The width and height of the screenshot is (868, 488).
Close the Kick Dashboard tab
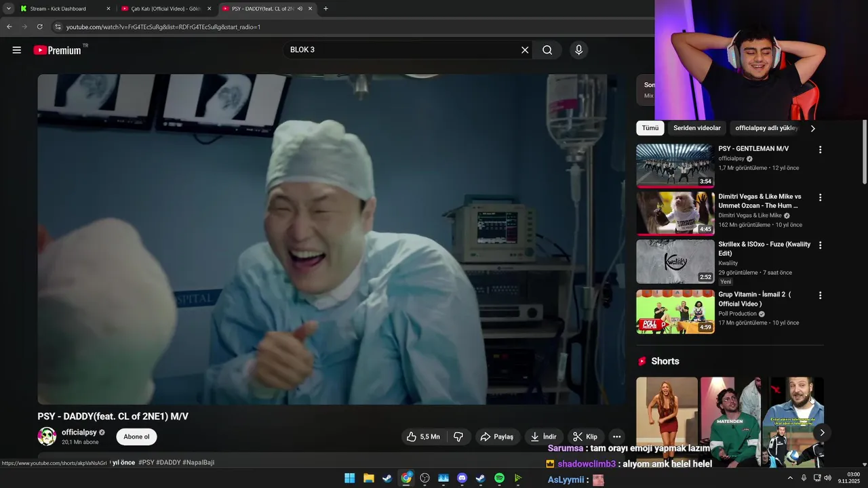click(x=108, y=9)
